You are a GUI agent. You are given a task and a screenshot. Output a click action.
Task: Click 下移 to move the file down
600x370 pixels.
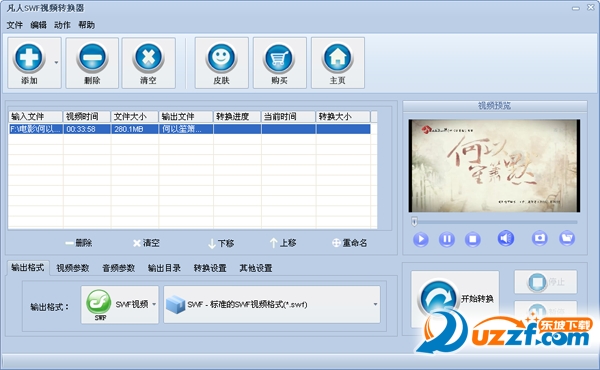pos(221,243)
